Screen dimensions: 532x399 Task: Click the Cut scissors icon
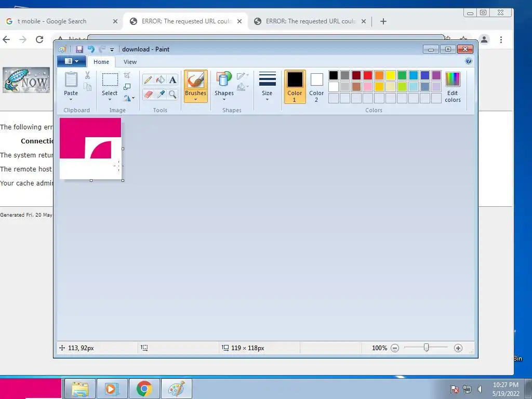point(87,75)
